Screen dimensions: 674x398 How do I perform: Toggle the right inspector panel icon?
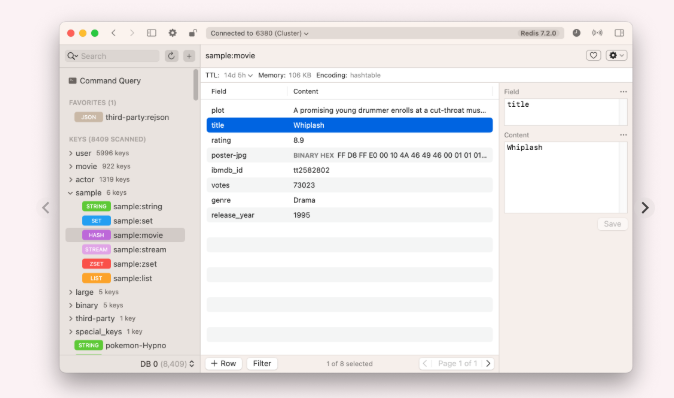point(619,33)
